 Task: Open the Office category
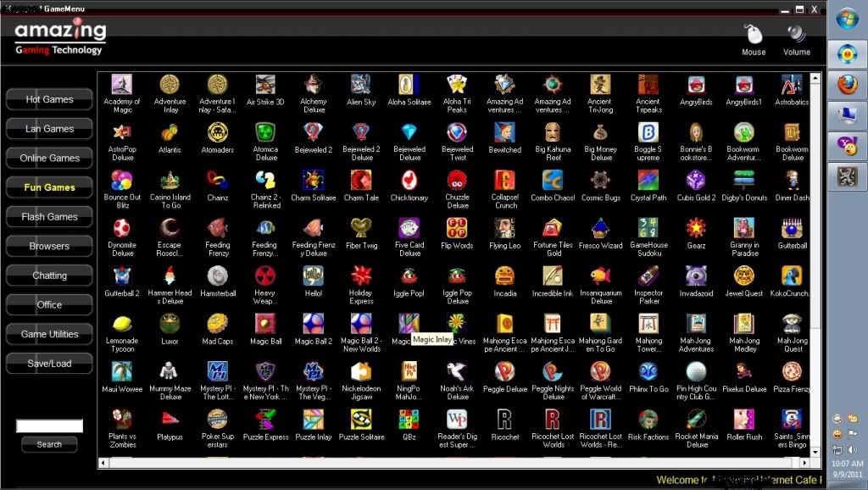(49, 305)
